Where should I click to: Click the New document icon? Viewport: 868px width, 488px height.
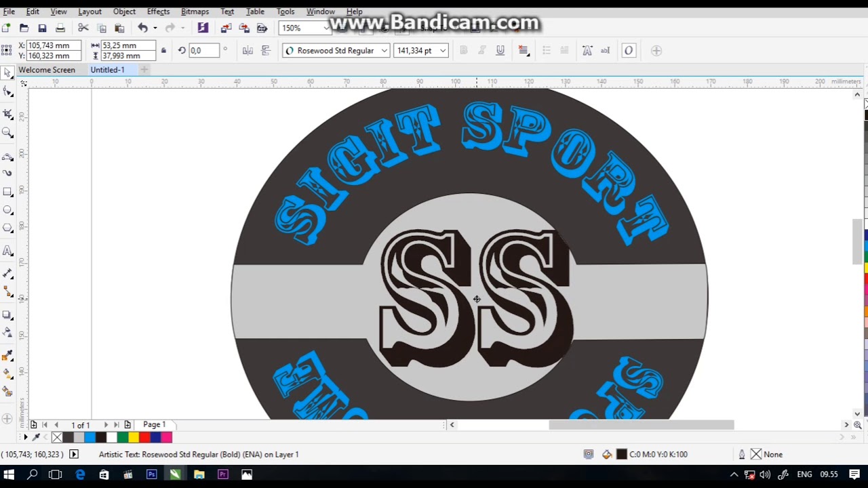click(6, 28)
